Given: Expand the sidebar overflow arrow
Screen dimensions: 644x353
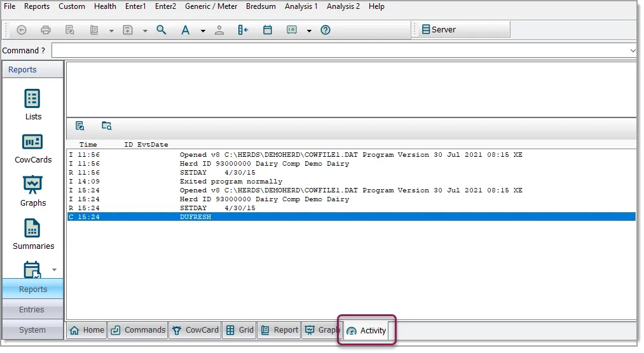Looking at the screenshot, I should (x=54, y=270).
